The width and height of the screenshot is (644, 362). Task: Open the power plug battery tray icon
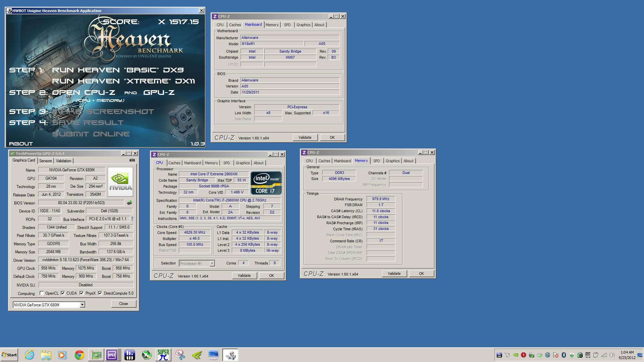click(596, 355)
